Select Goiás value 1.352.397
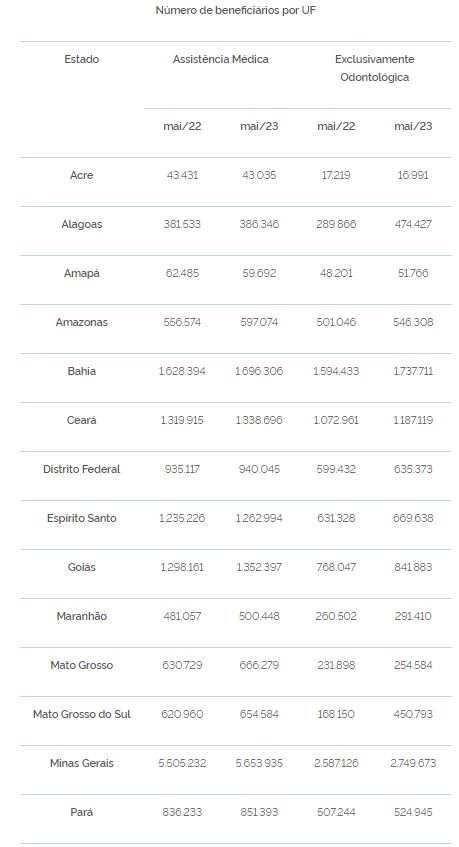 pyautogui.click(x=259, y=567)
